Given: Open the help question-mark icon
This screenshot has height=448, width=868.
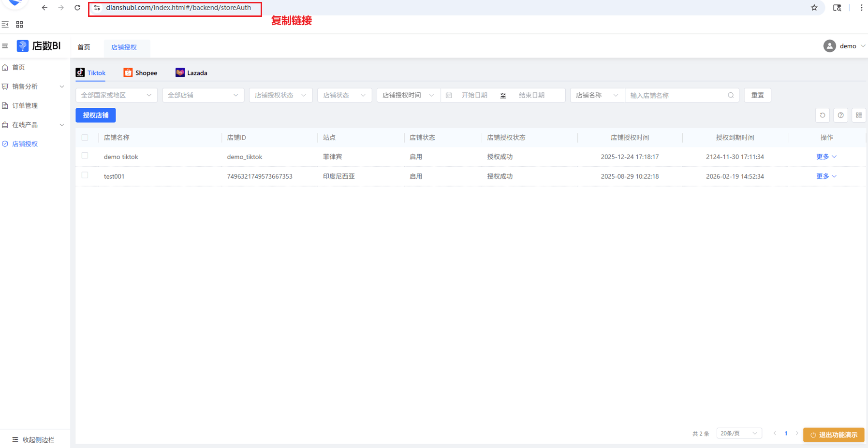Looking at the screenshot, I should pyautogui.click(x=840, y=116).
